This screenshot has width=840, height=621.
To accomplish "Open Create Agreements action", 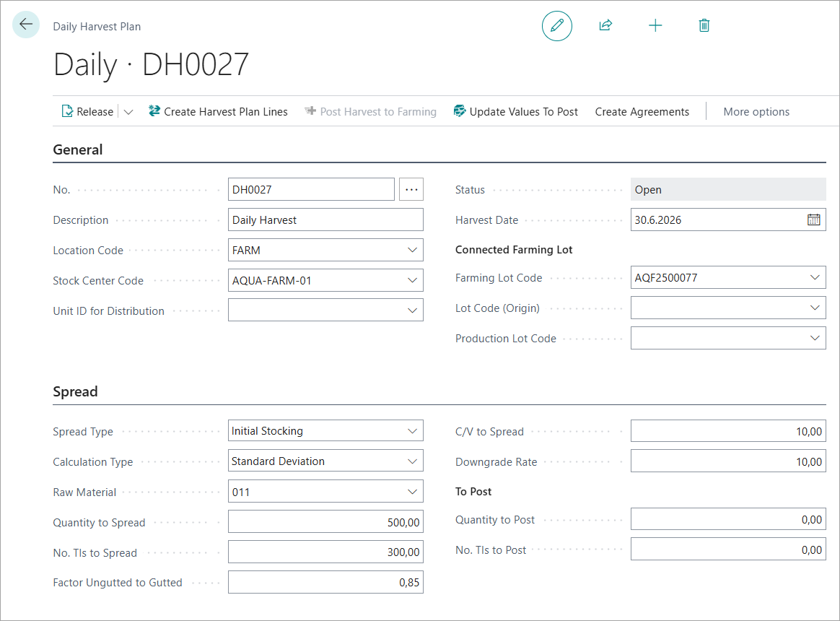I will click(642, 111).
